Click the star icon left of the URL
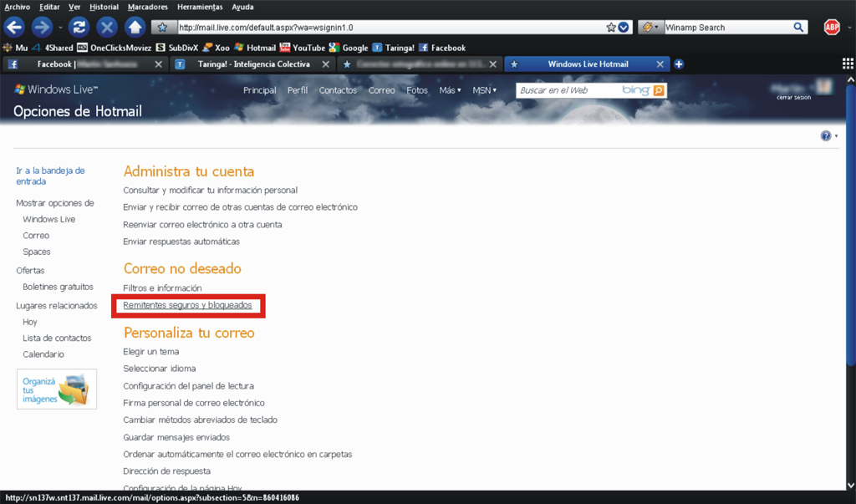Screen dimensions: 856x504 click(163, 28)
